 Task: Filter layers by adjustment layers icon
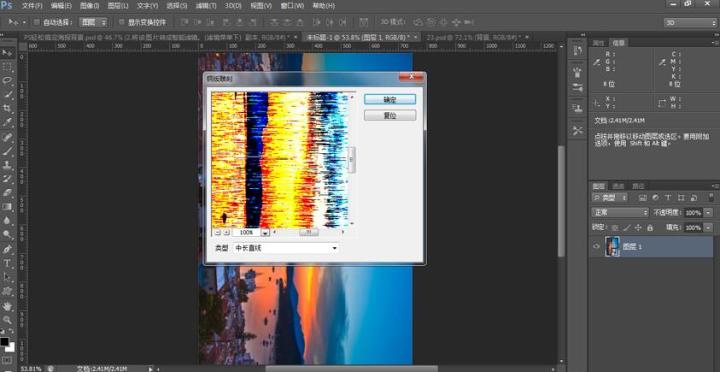[x=655, y=197]
